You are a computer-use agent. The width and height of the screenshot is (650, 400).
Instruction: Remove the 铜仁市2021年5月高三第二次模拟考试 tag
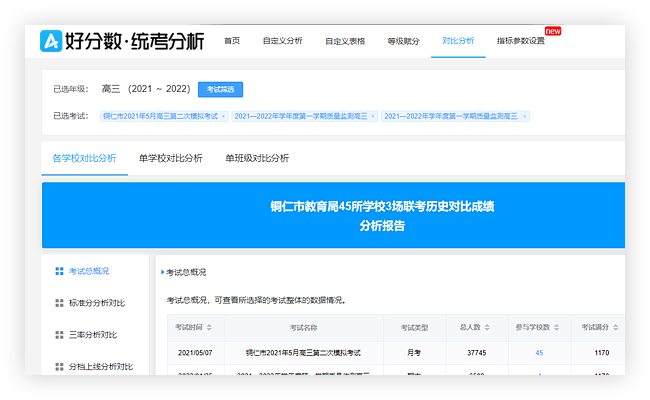(224, 116)
